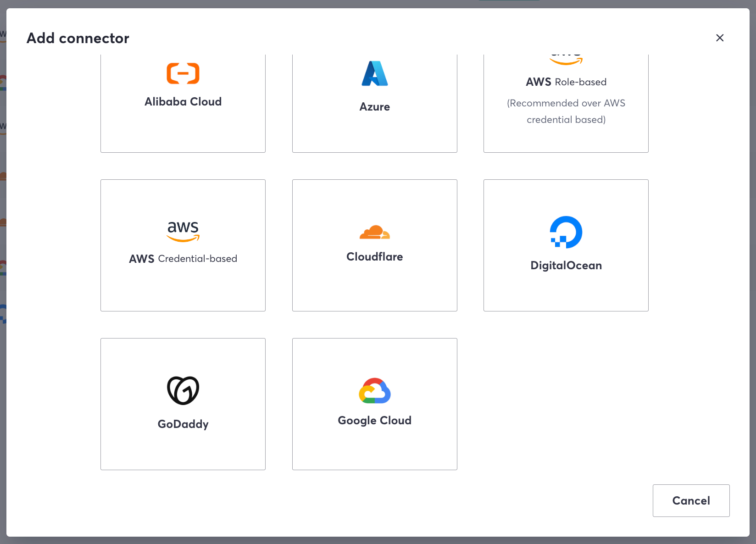756x544 pixels.
Task: Select the DigitalOcean connector label
Action: [x=566, y=266]
